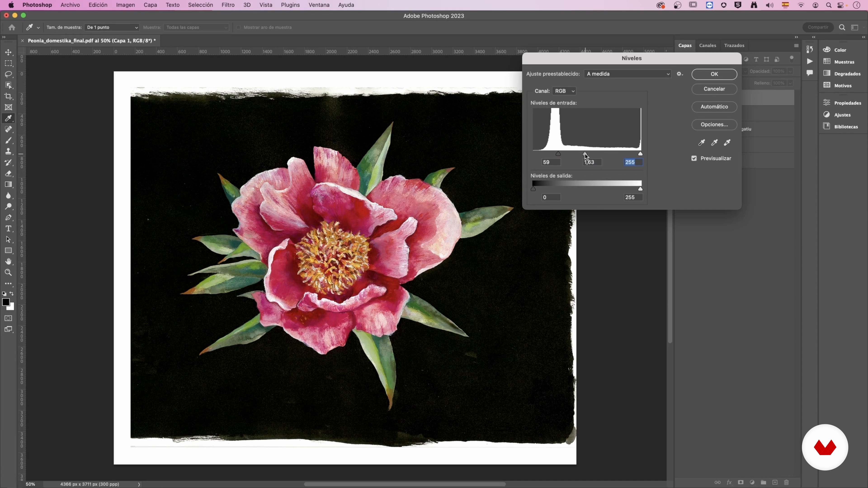Image resolution: width=868 pixels, height=488 pixels.
Task: Select the Move tool
Action: [8, 52]
